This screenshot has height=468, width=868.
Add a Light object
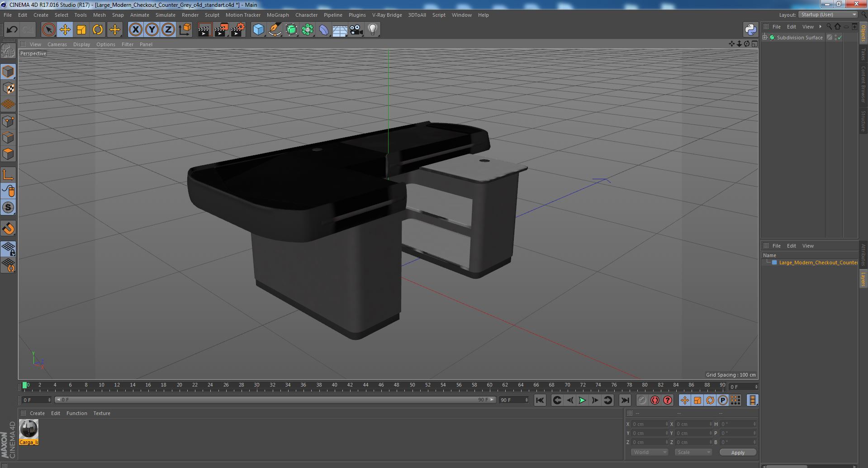[373, 30]
